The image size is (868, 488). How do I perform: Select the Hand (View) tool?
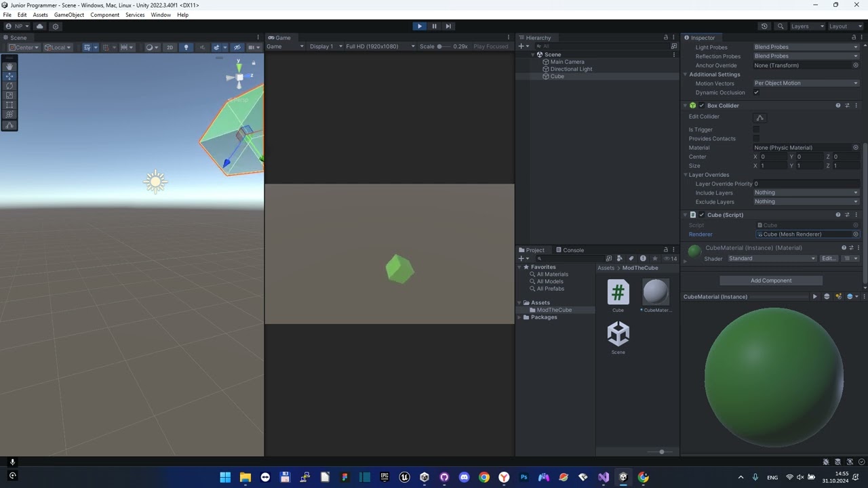tap(9, 66)
